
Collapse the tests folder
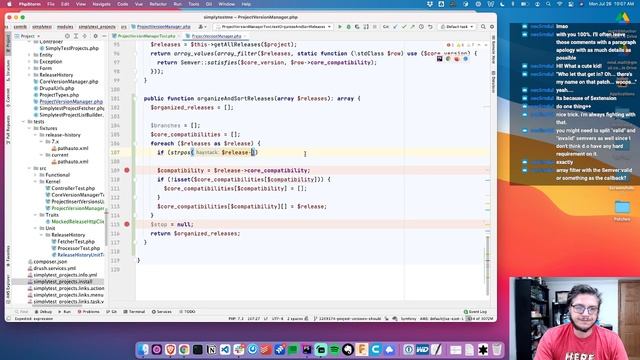[24, 122]
